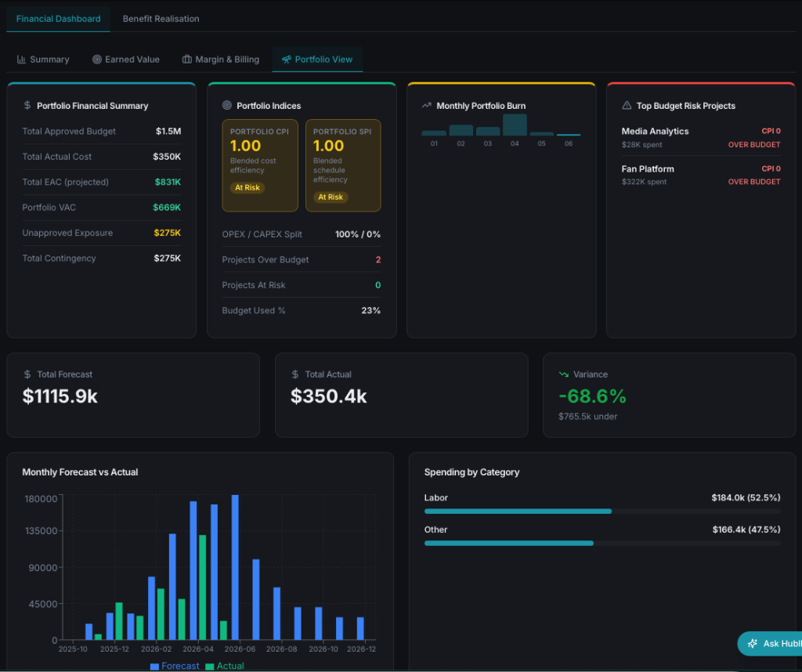The width and height of the screenshot is (802, 672).
Task: Open the Ask Hubl assistant
Action: [770, 643]
